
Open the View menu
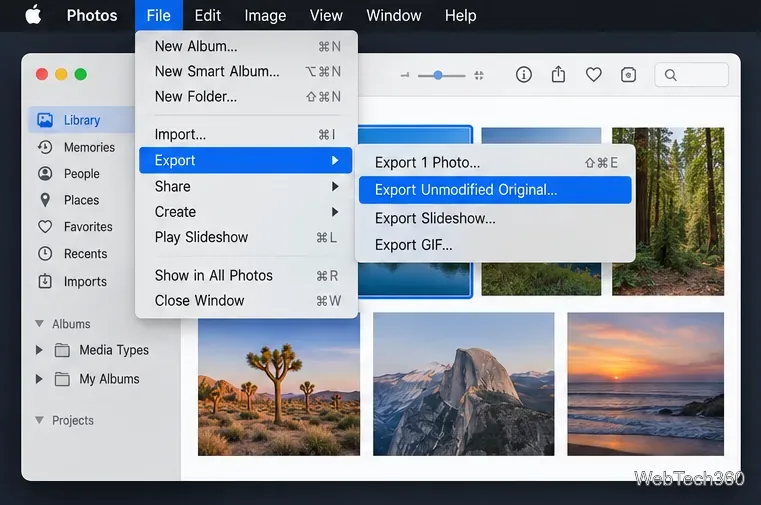[326, 16]
